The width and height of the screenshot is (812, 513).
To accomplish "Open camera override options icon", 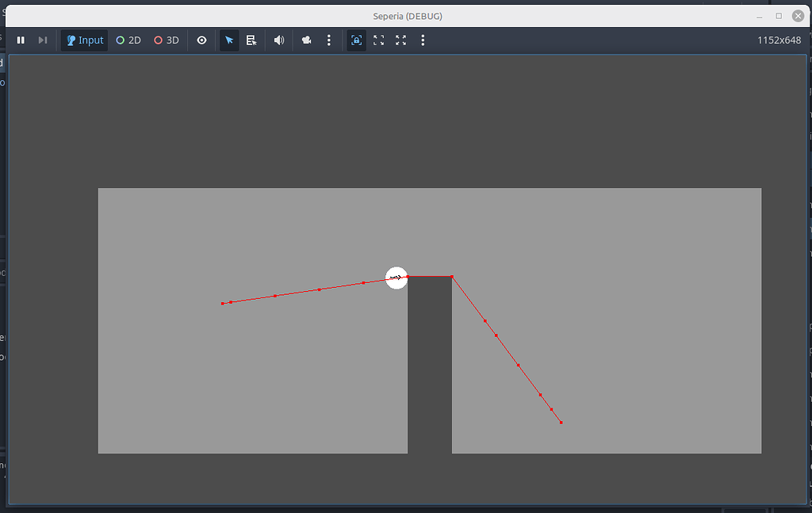I will click(x=307, y=40).
